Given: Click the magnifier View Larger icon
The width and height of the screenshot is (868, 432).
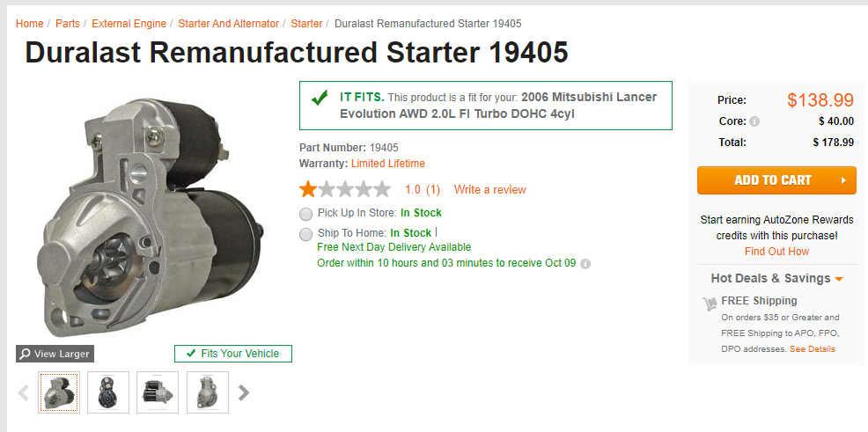Looking at the screenshot, I should tap(25, 354).
